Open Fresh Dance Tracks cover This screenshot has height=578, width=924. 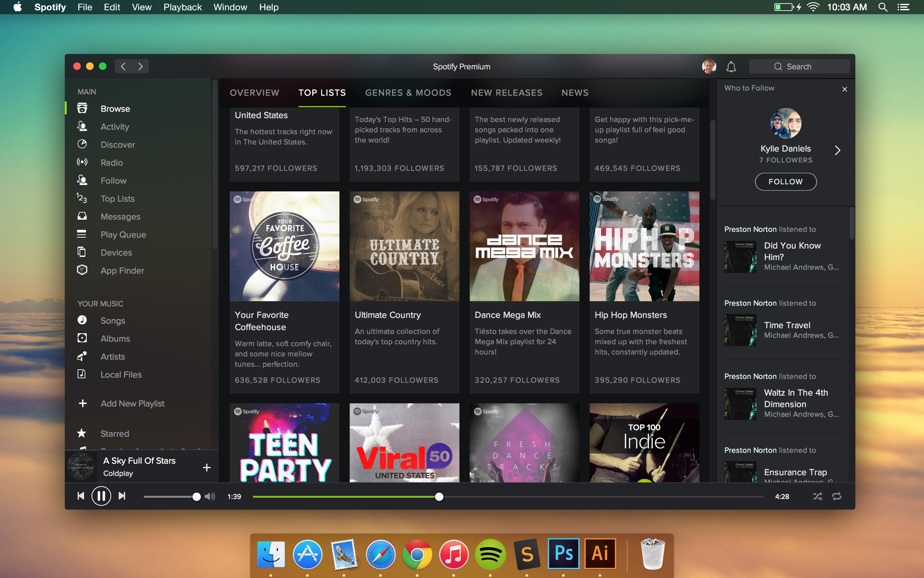click(524, 442)
